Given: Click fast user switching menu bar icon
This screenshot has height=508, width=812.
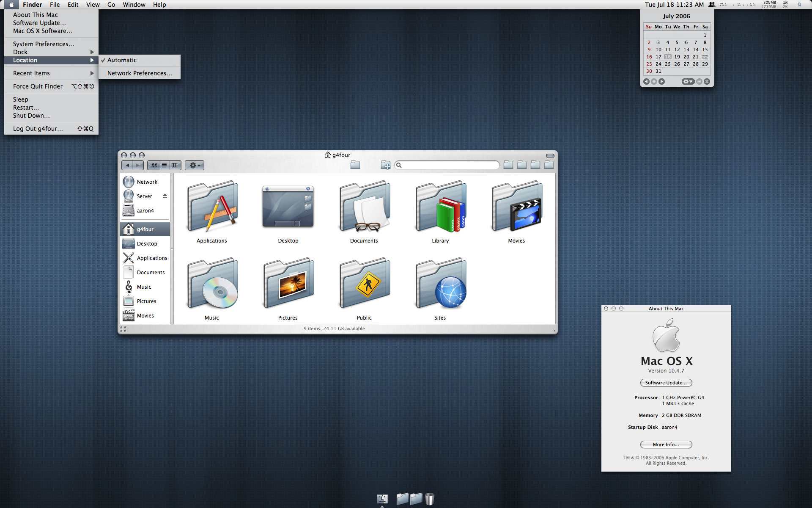Looking at the screenshot, I should pyautogui.click(x=712, y=5).
